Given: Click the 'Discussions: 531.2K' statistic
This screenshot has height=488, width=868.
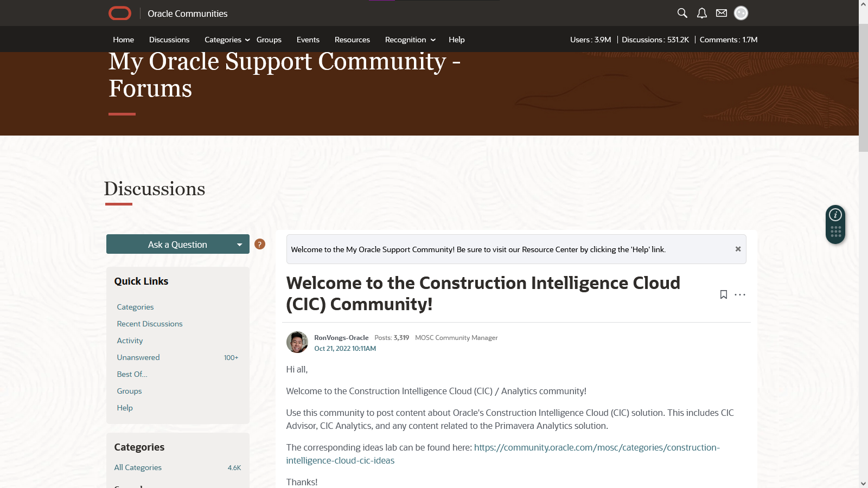Looking at the screenshot, I should [655, 40].
